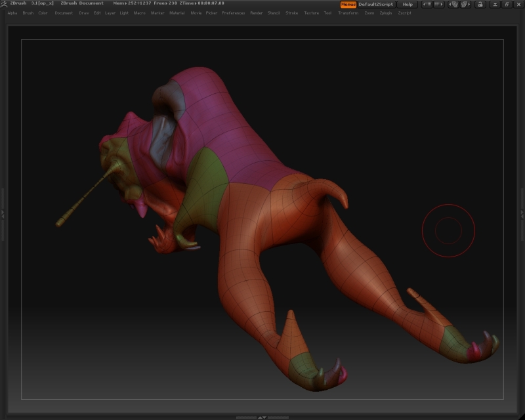The image size is (525, 420).
Task: Expand the right tray divider arrows
Action: coord(522,215)
